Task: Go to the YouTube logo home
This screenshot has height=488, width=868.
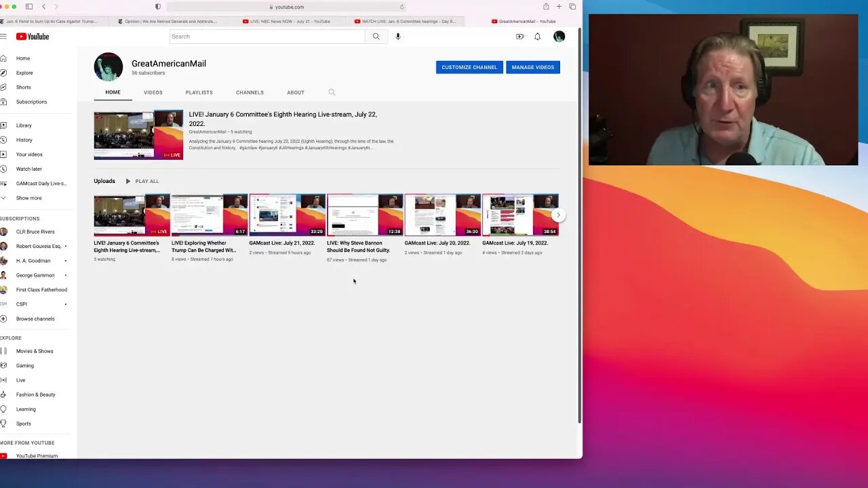Action: [x=33, y=37]
